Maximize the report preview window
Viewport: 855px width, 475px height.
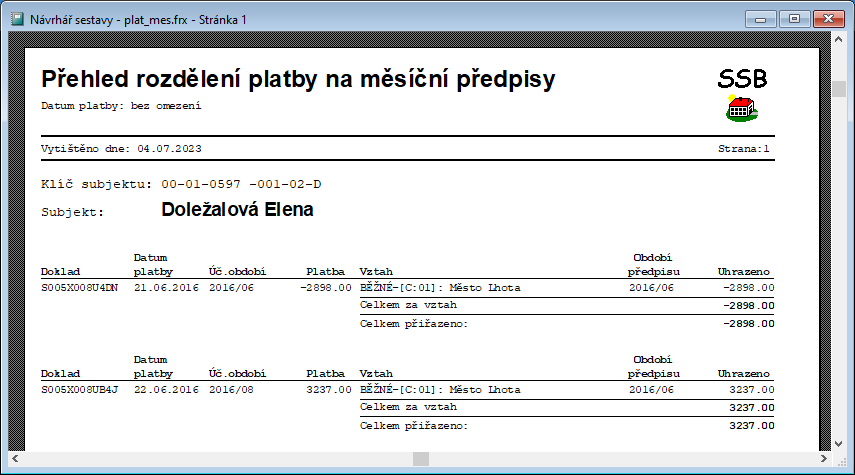point(795,18)
